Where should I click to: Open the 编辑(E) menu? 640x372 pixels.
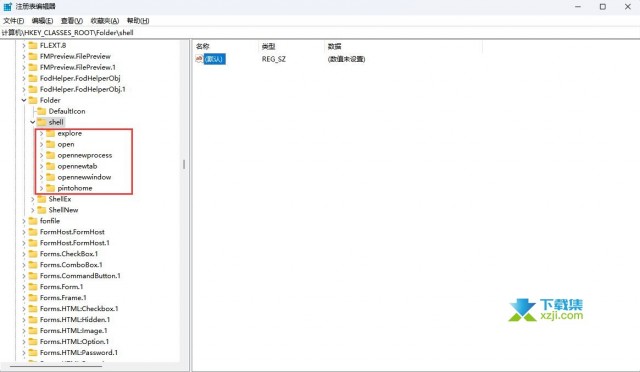pos(42,20)
